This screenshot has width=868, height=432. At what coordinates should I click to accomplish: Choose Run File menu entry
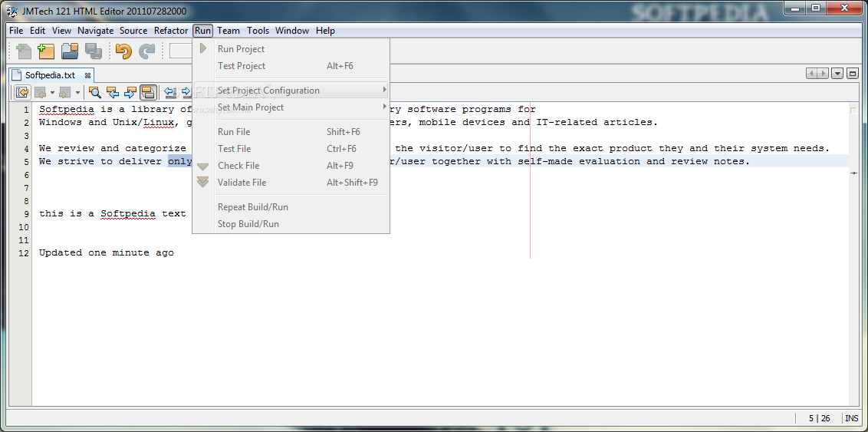(x=291, y=132)
